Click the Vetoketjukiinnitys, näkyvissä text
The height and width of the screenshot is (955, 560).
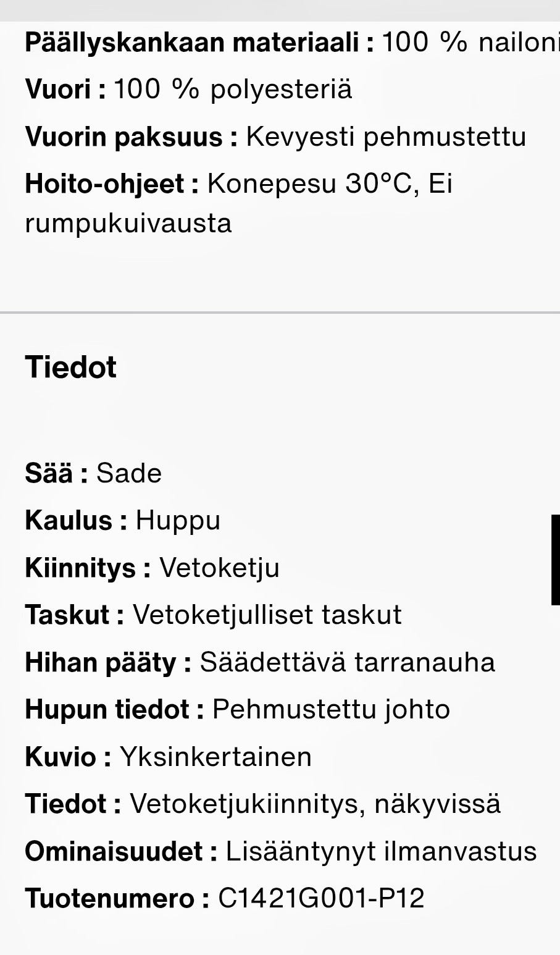(315, 804)
